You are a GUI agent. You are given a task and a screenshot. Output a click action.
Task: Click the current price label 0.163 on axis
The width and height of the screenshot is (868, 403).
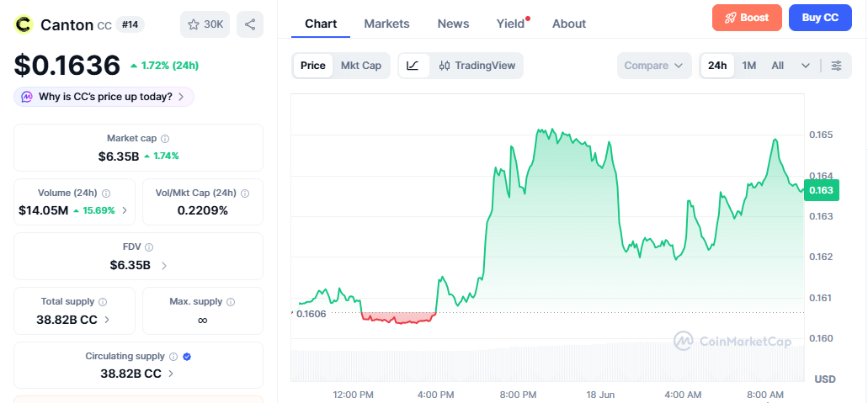(x=822, y=190)
